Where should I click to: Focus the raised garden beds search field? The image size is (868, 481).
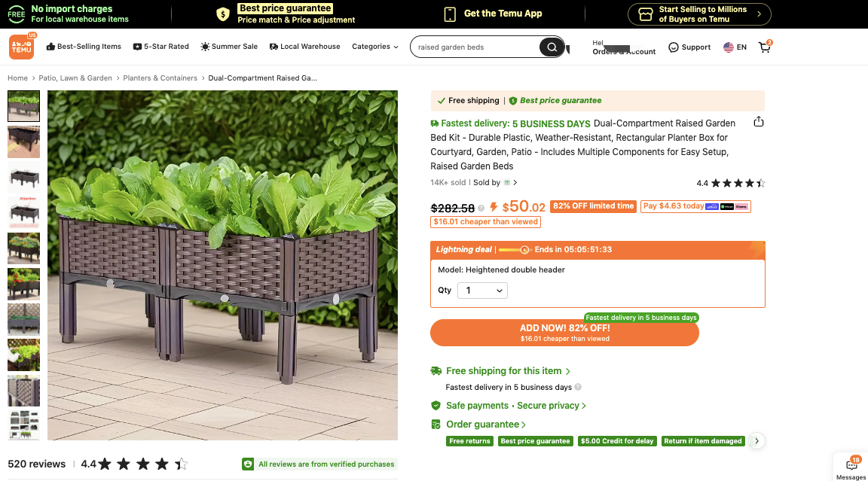pyautogui.click(x=476, y=47)
